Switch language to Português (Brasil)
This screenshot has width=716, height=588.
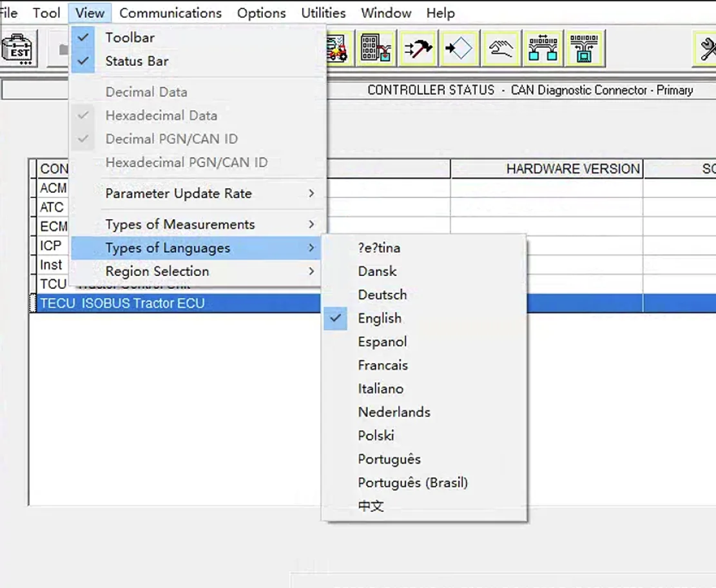pos(412,483)
